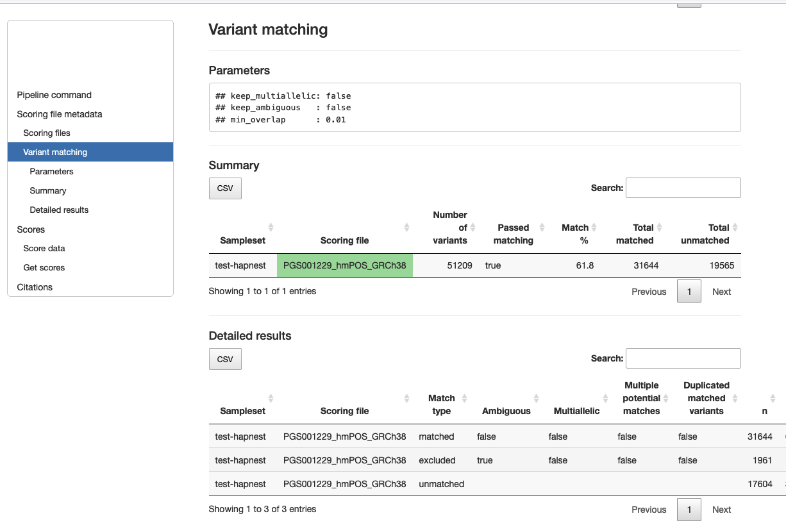Sort Detailed results by Match type arrows
The height and width of the screenshot is (532, 786).
coord(464,398)
